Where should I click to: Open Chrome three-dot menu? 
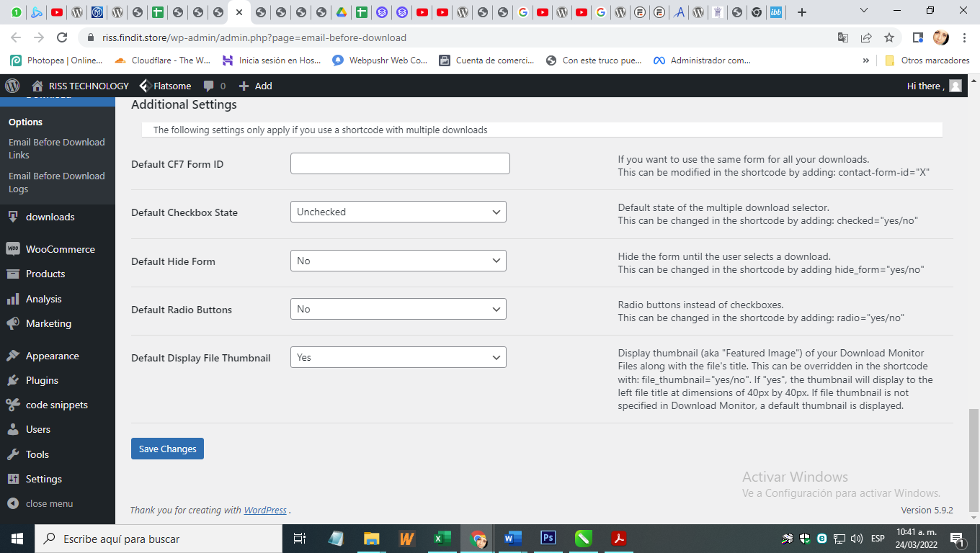tap(964, 37)
